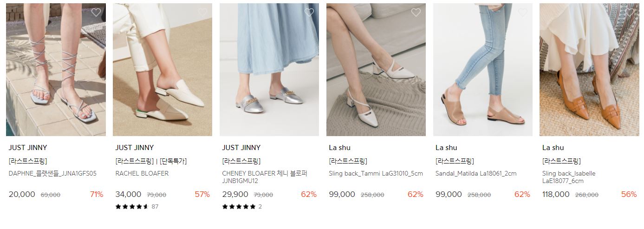This screenshot has height=229, width=644.
Task: Open brown Sling back Isabelle photo
Action: [x=590, y=70]
